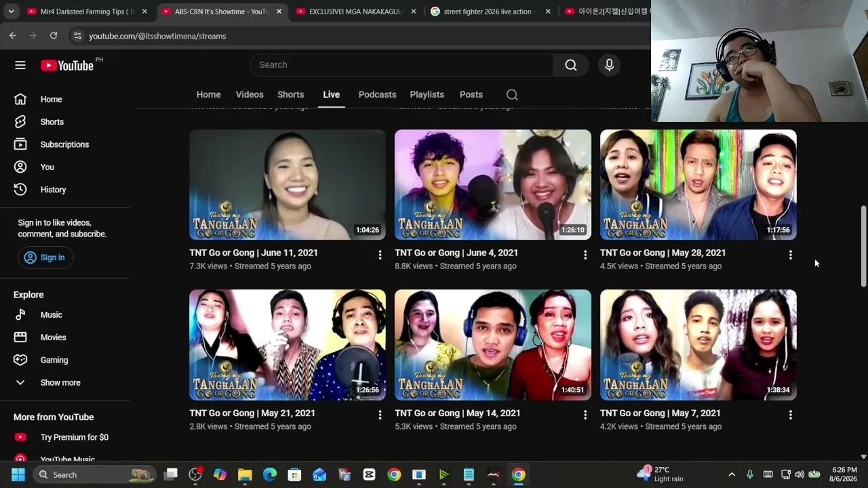Go to the YouTube logo homepage
This screenshot has width=868, height=488.
(x=66, y=65)
